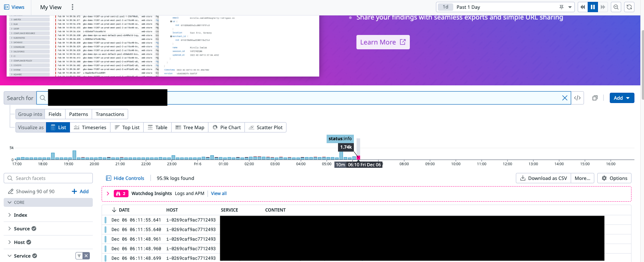The height and width of the screenshot is (262, 644).
Task: Click the pink Watchdog Insights badge
Action: [121, 194]
